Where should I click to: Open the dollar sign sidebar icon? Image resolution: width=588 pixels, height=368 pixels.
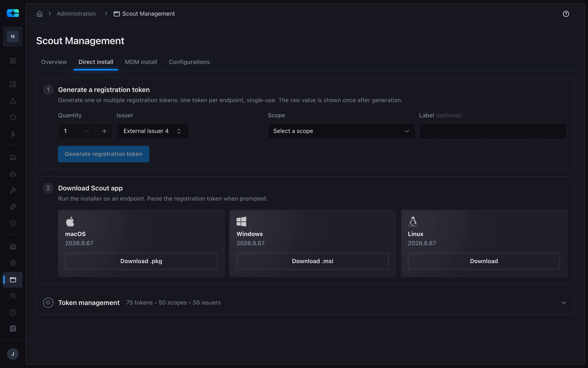[x=13, y=134]
